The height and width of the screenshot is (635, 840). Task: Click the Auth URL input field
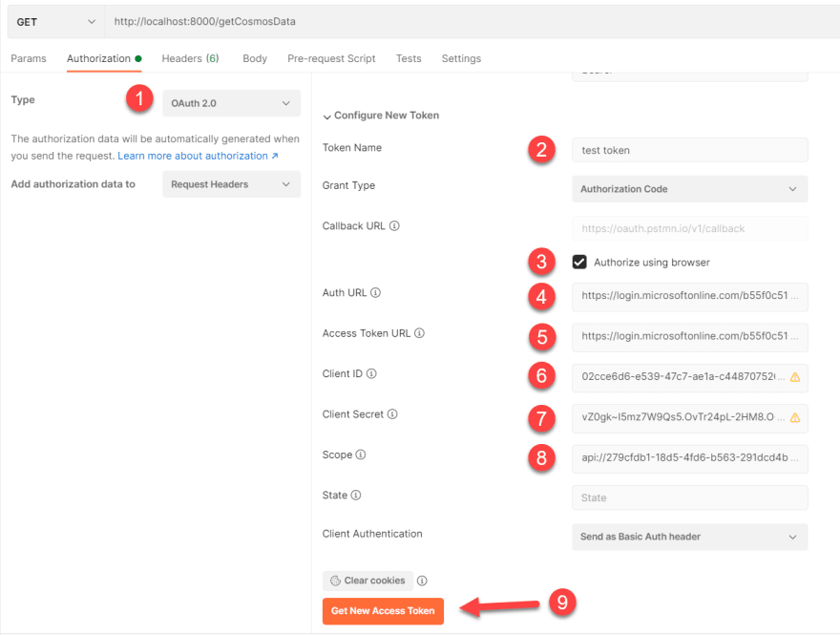point(689,297)
